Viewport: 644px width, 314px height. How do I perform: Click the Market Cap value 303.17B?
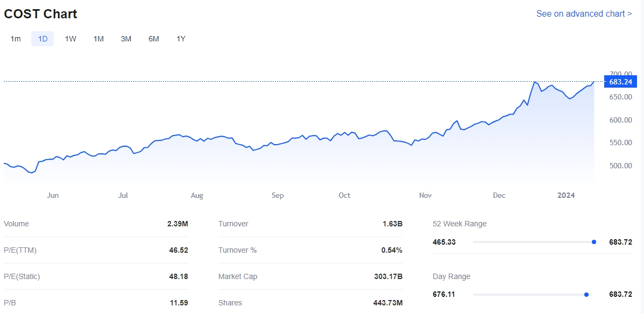click(x=387, y=276)
